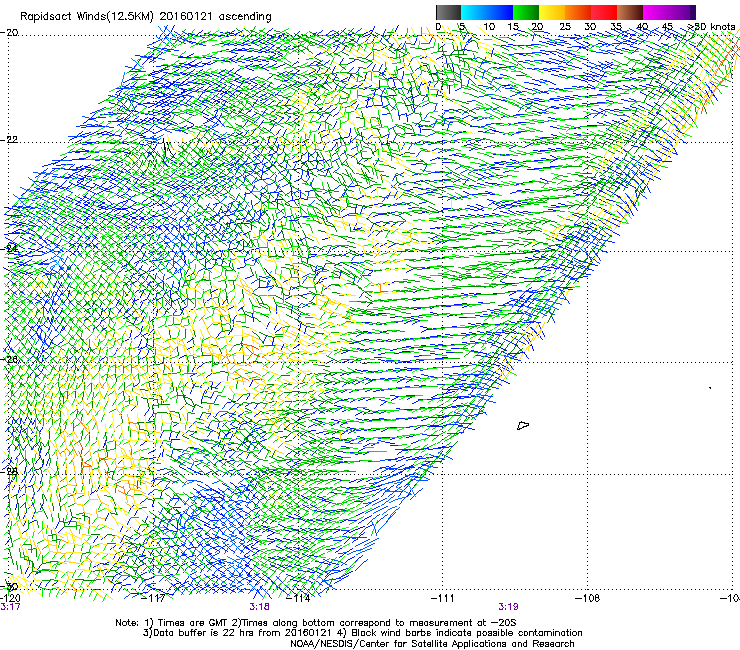Click the '-22' latitude label
740x650 pixels.
(9, 140)
